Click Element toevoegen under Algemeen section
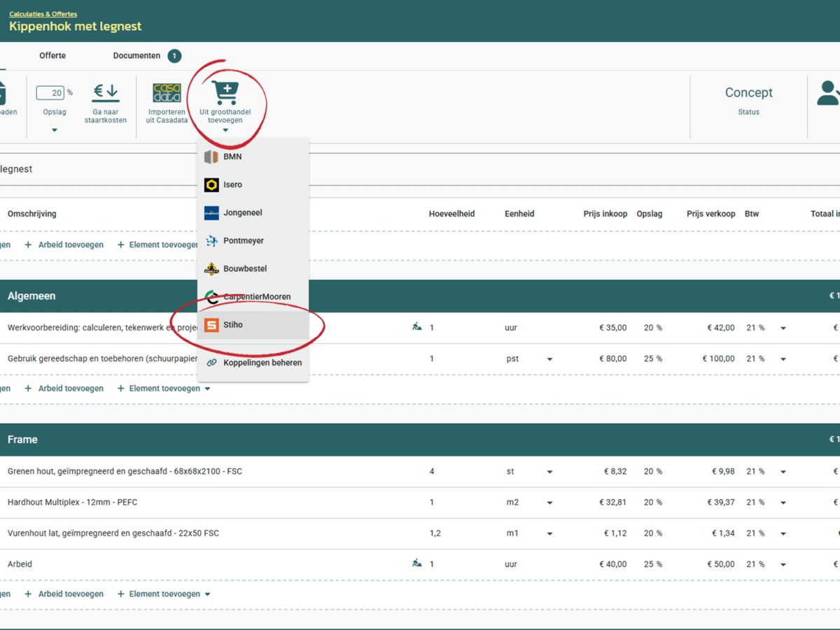Screen dimensions: 840x630 point(164,388)
